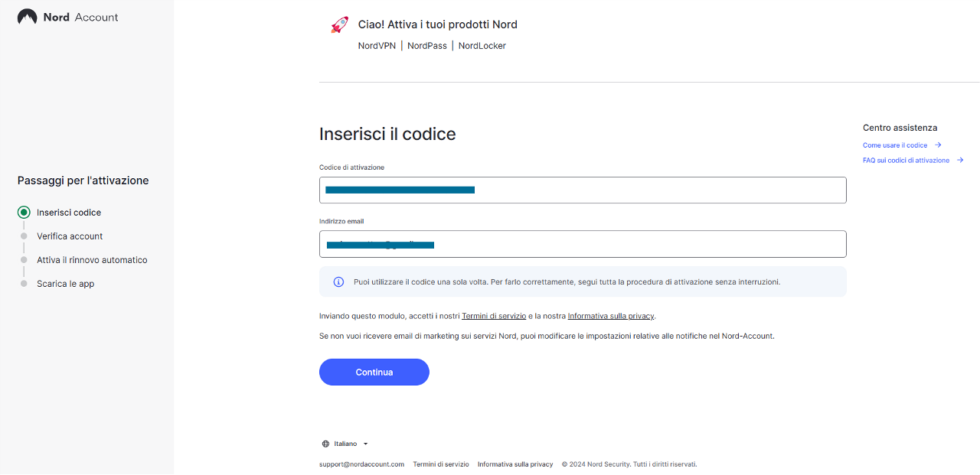Image resolution: width=980 pixels, height=475 pixels.
Task: Open the Italiano language dropdown
Action: [345, 444]
